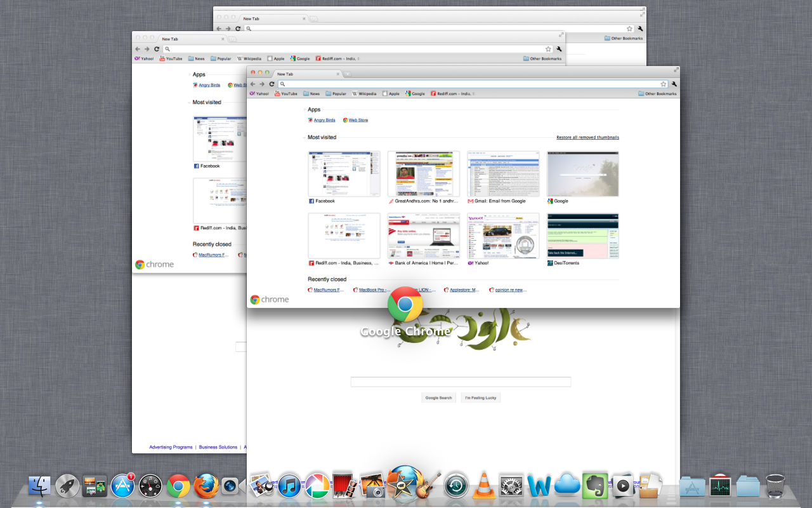The width and height of the screenshot is (812, 508).
Task: Reopen Applestore recently closed link
Action: [461, 290]
